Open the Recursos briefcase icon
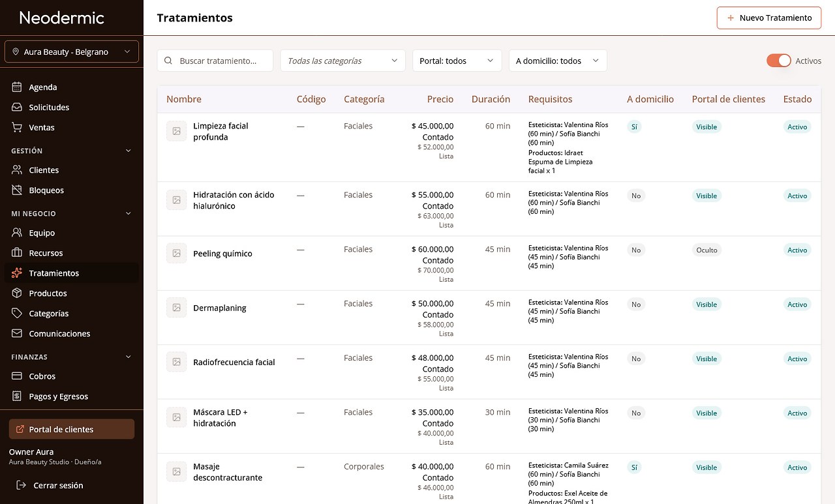Screen dimensions: 835x504 17,253
